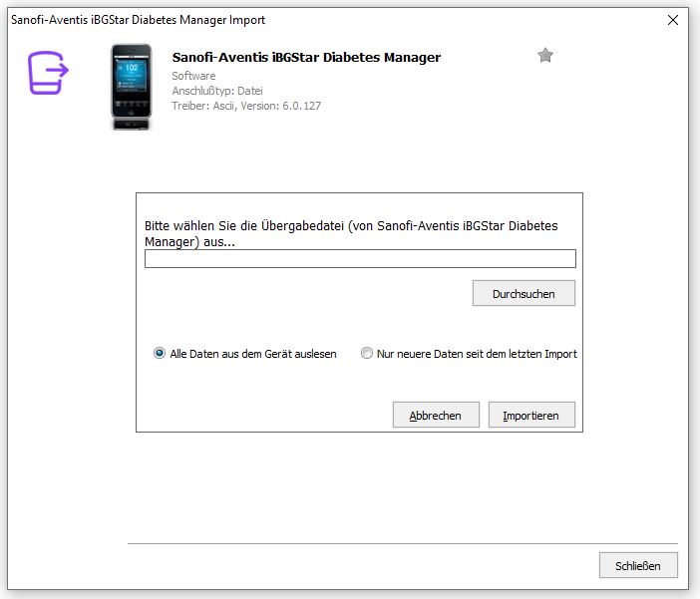This screenshot has width=700, height=599.
Task: Click the 'Anschlußtyp: Datei' text
Action: [x=217, y=91]
